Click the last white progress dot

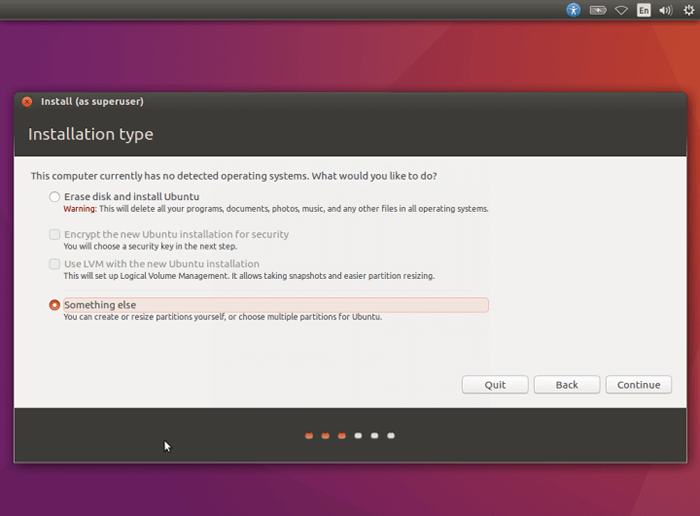(391, 436)
